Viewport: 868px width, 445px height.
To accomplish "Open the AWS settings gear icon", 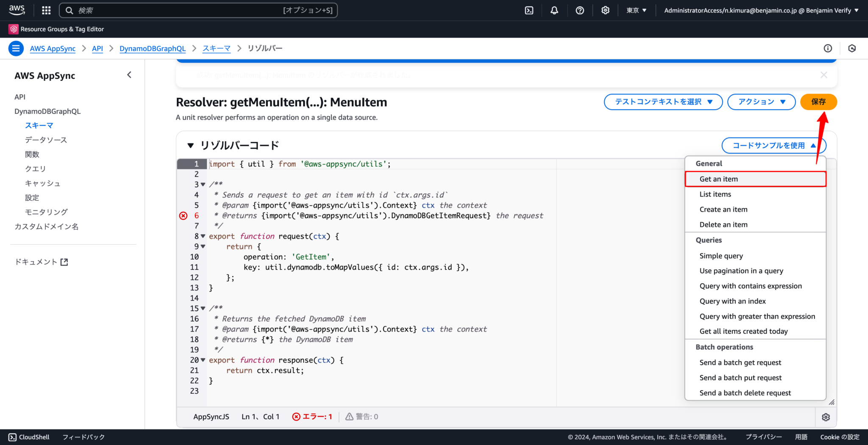I will (605, 10).
